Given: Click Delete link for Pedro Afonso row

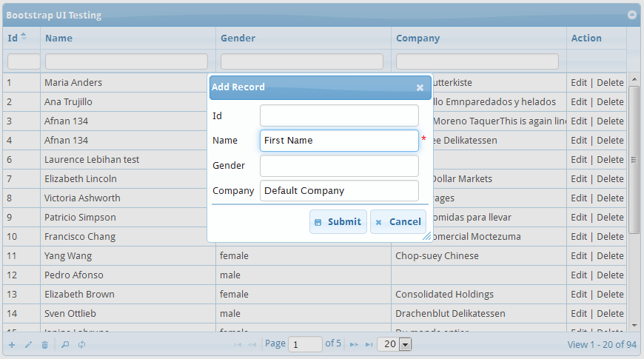Looking at the screenshot, I should 610,275.
